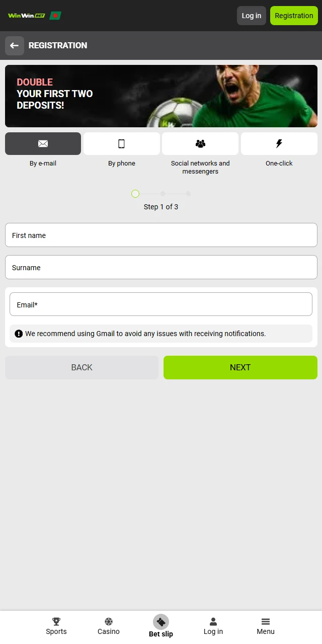The height and width of the screenshot is (644, 322).
Task: Select the phone registration icon
Action: pyautogui.click(x=121, y=143)
